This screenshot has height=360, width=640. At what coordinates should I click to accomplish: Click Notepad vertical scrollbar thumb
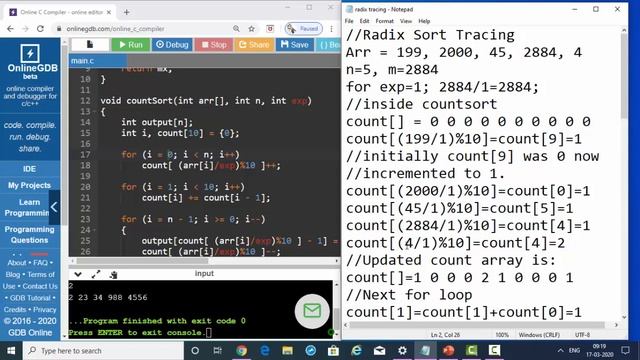tap(624, 76)
